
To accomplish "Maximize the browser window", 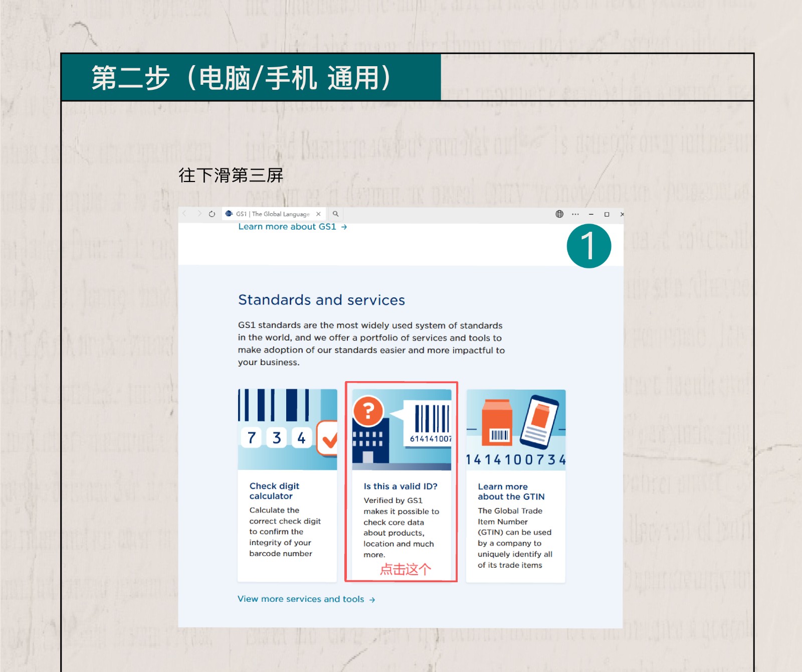I will coord(607,214).
